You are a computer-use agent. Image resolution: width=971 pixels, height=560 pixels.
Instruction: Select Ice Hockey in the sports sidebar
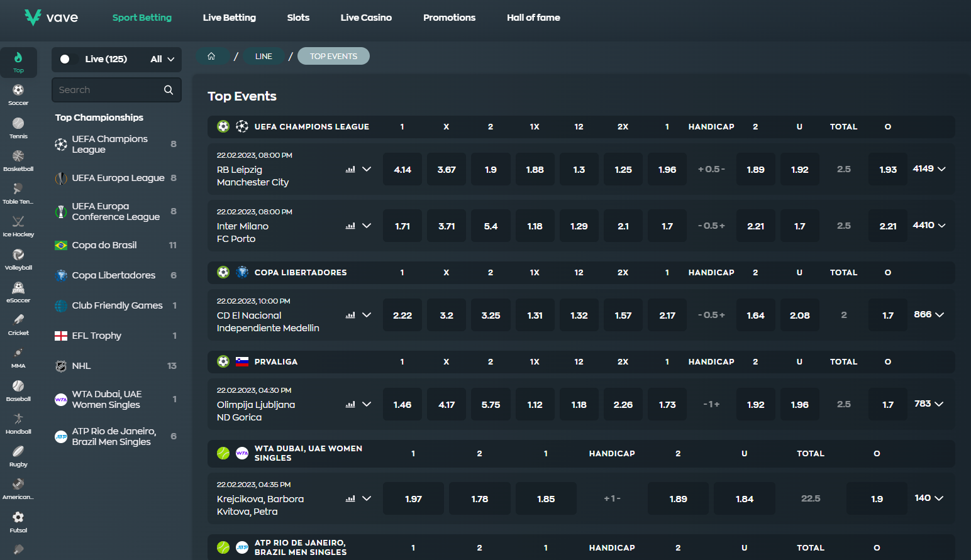pos(18,226)
